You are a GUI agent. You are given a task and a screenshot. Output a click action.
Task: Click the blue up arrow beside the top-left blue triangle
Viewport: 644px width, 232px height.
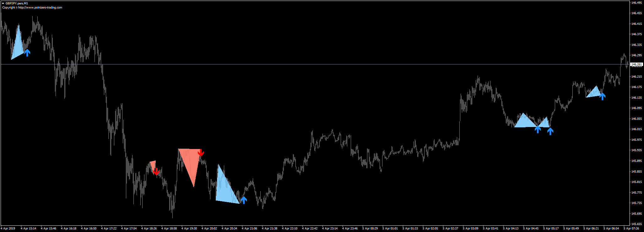[27, 52]
